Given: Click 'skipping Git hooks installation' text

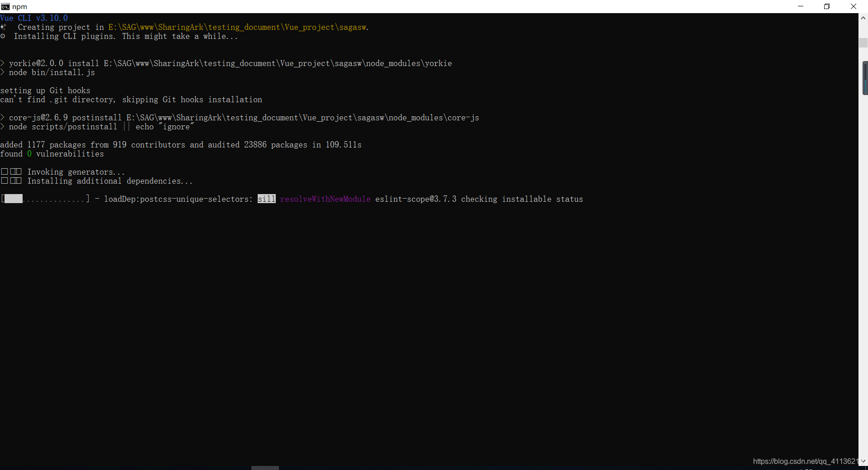Looking at the screenshot, I should (x=192, y=100).
